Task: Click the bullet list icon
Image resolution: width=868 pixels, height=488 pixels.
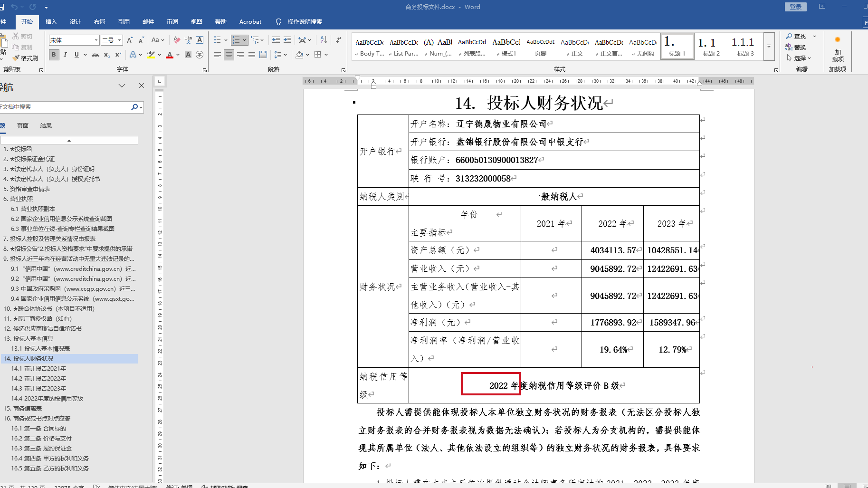Action: [217, 40]
